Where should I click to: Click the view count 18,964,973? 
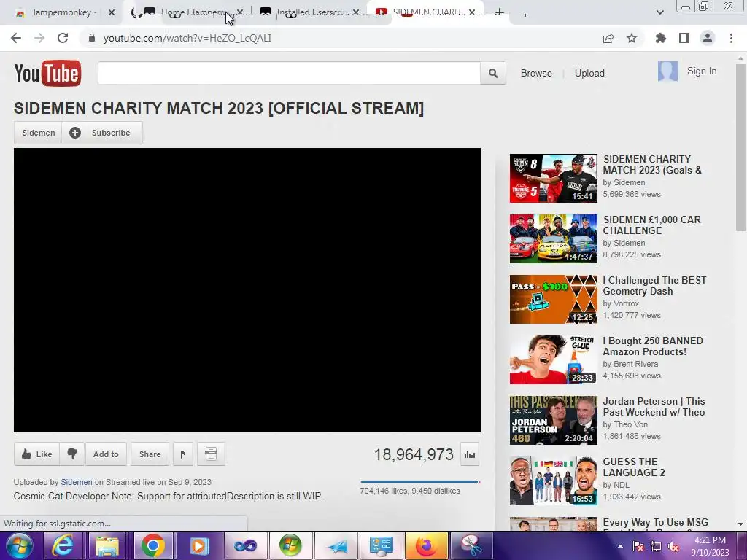(414, 454)
